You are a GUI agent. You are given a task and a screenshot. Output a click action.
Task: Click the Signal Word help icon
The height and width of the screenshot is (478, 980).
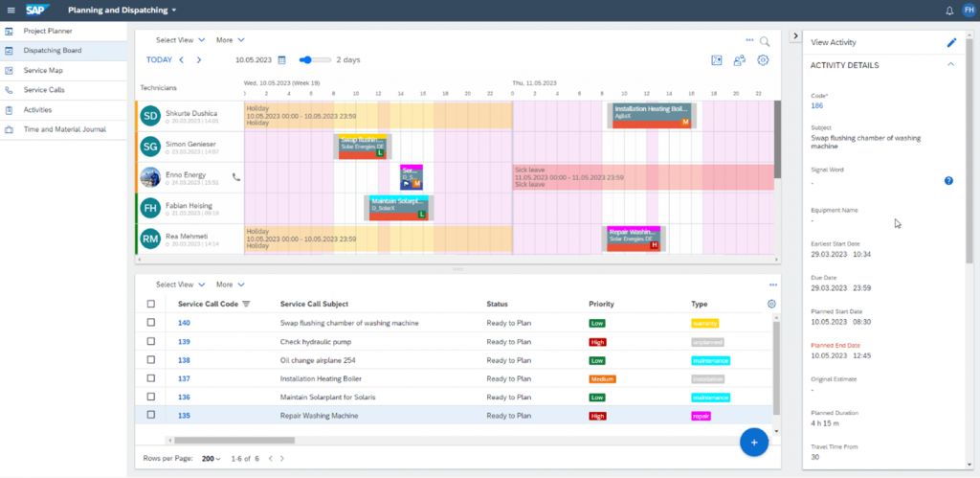point(948,181)
